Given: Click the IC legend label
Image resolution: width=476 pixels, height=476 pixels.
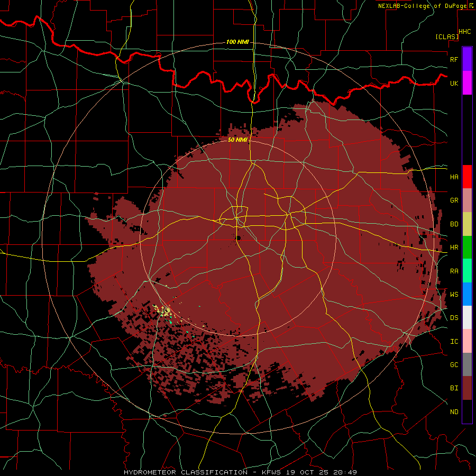Looking at the screenshot, I should point(454,342).
